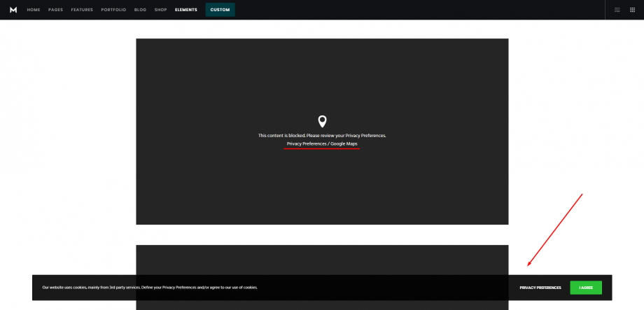Go to the Home menu item
Viewport: 644px width, 310px height.
34,10
